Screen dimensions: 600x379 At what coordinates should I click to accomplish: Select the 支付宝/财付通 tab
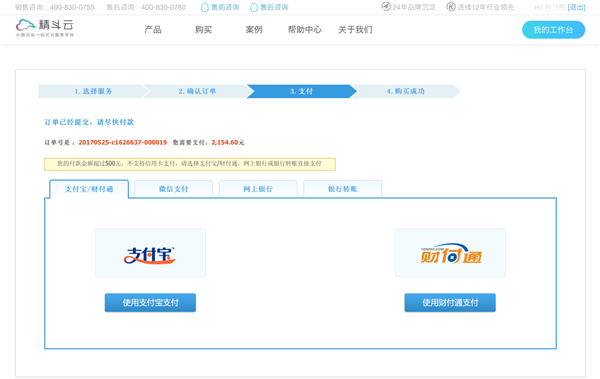(89, 189)
